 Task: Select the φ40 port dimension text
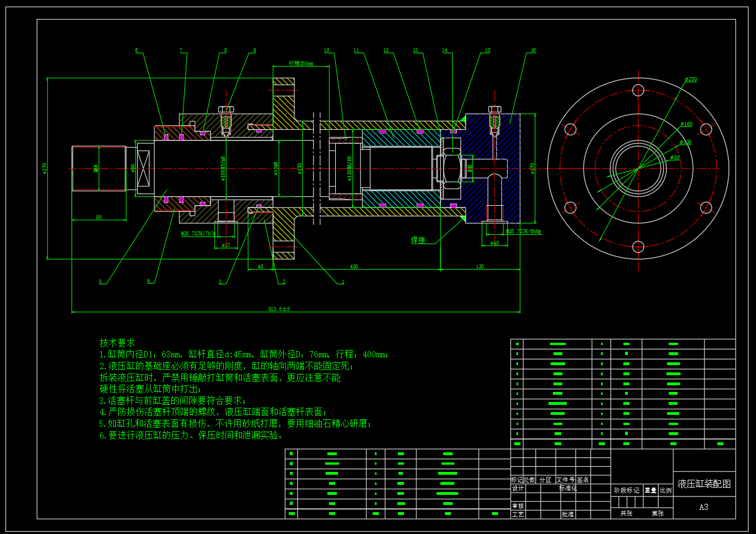pos(495,243)
